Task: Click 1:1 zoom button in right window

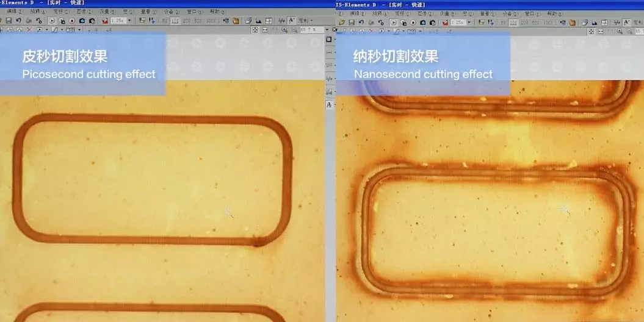Action: coord(611,31)
